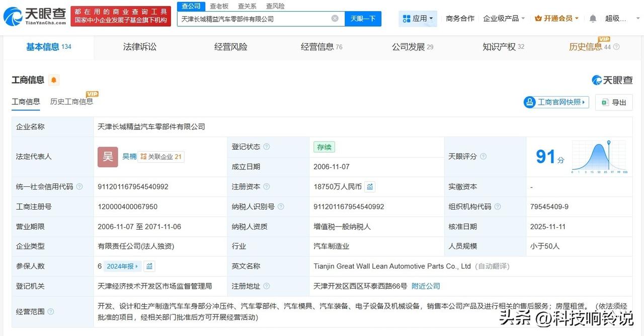Click the Excel icon on 导出 button
The image size is (644, 336).
605,102
